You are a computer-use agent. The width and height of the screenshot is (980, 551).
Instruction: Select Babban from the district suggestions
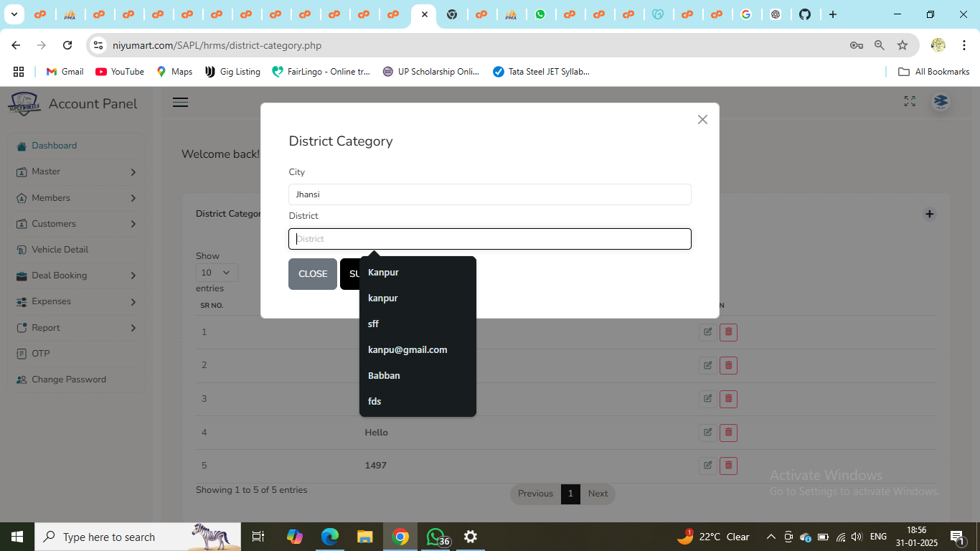pos(384,376)
